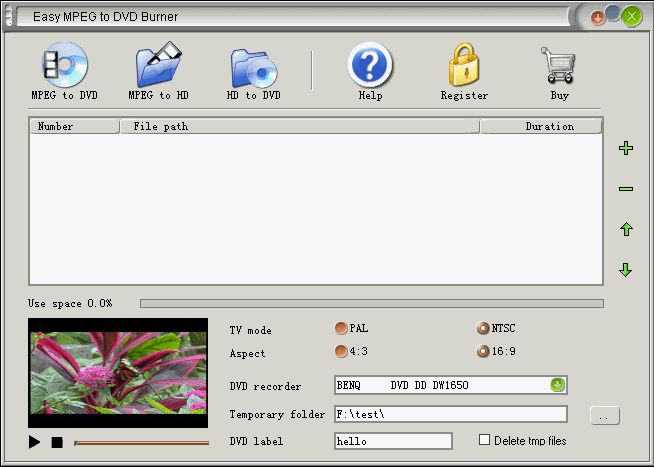Screen dimensions: 654x467
Task: Choose 4:3 aspect ratio
Action: (x=341, y=351)
